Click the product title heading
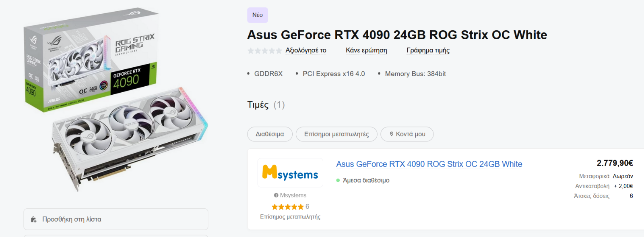The width and height of the screenshot is (644, 237). [397, 35]
